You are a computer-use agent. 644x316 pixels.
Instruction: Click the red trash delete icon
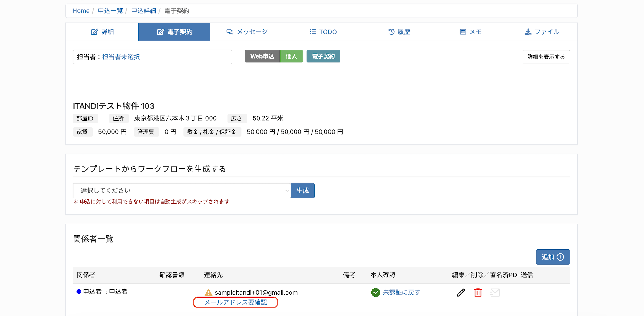[478, 292]
